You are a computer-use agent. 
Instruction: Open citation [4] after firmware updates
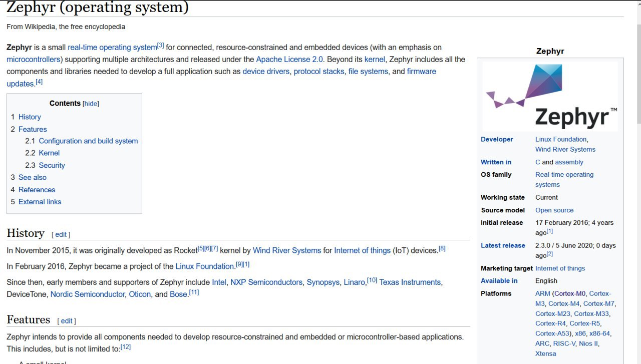(39, 82)
